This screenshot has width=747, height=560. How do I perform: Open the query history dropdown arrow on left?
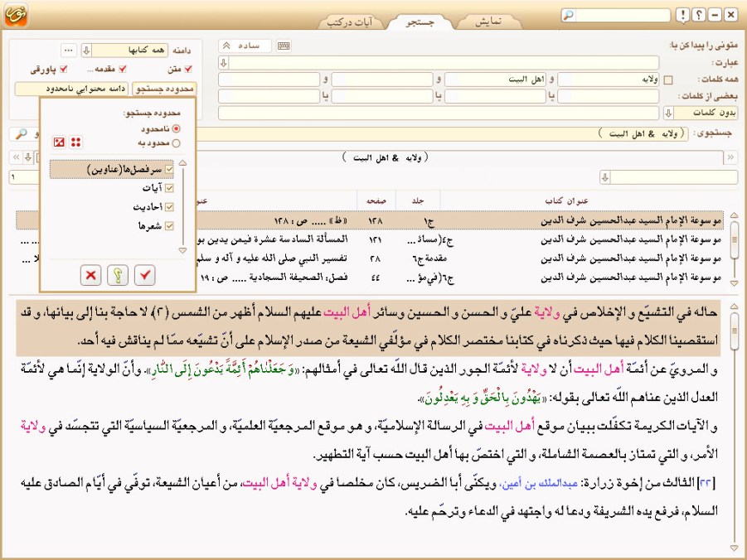[x=28, y=157]
